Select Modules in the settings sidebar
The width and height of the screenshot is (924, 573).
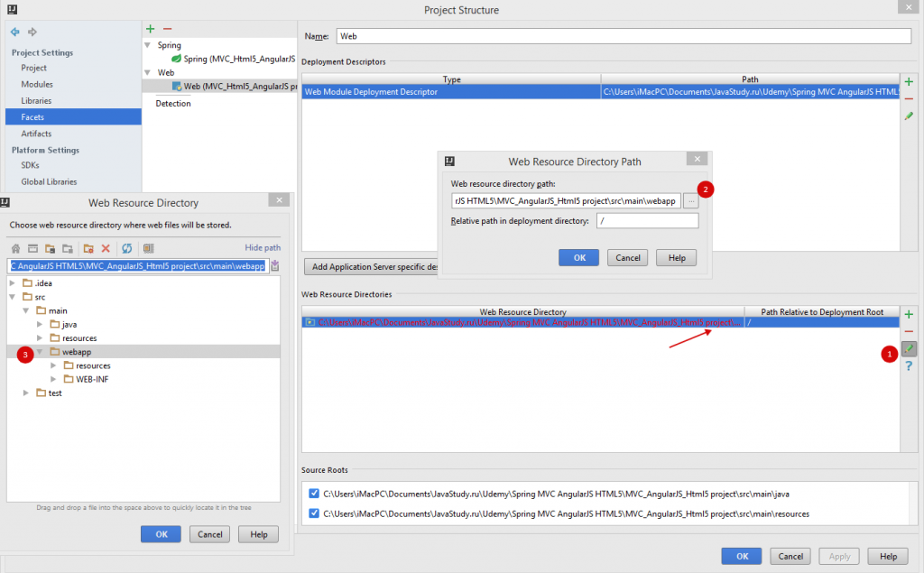[x=37, y=84]
